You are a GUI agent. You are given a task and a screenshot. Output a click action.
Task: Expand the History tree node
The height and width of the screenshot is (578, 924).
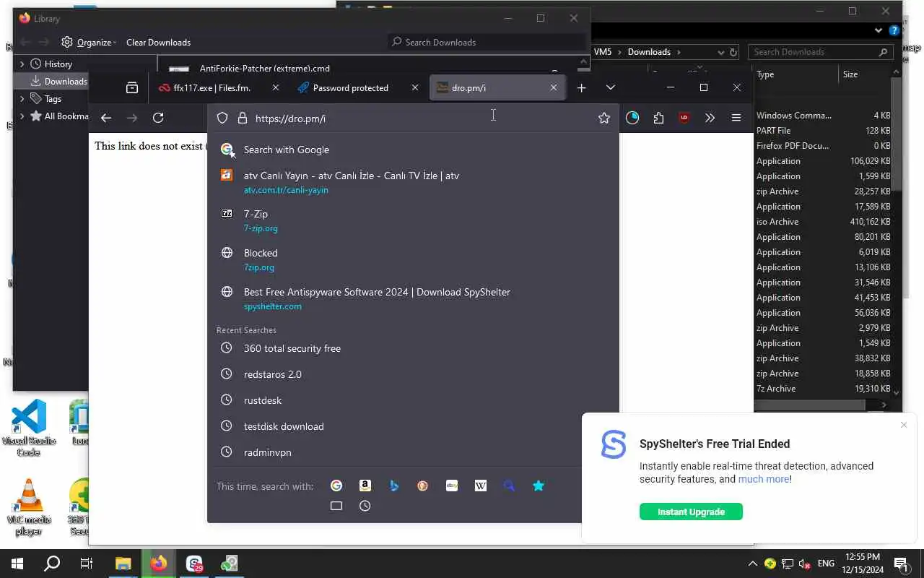coord(22,64)
